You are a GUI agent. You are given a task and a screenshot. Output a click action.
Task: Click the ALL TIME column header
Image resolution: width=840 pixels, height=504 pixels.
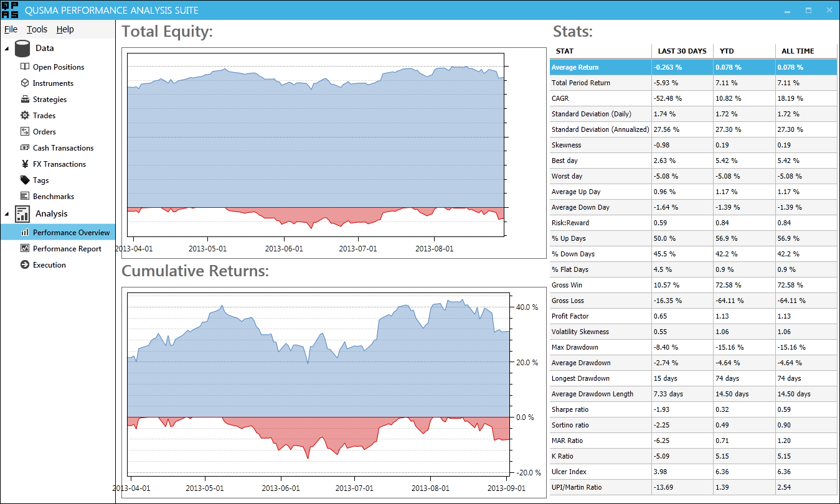click(798, 51)
